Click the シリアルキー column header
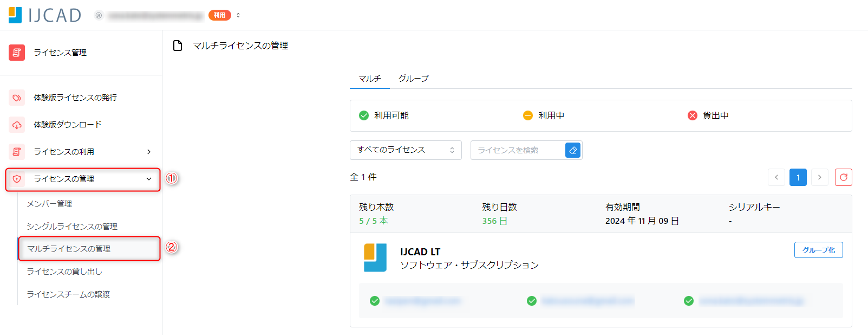The height and width of the screenshot is (335, 868). point(754,207)
